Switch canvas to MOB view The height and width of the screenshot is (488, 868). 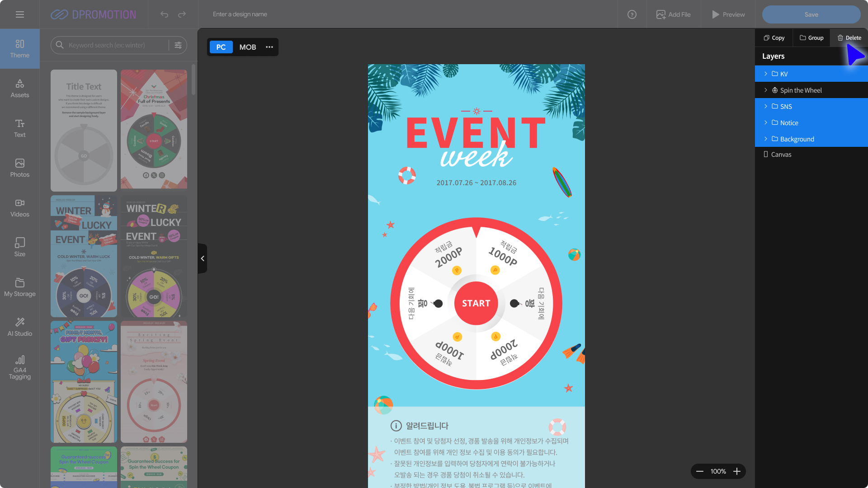click(247, 47)
